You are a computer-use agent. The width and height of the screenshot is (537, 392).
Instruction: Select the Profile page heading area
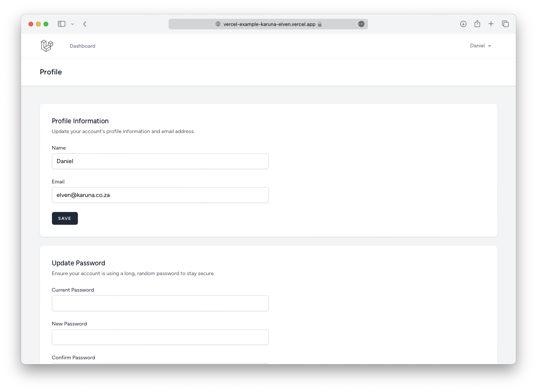tap(51, 72)
